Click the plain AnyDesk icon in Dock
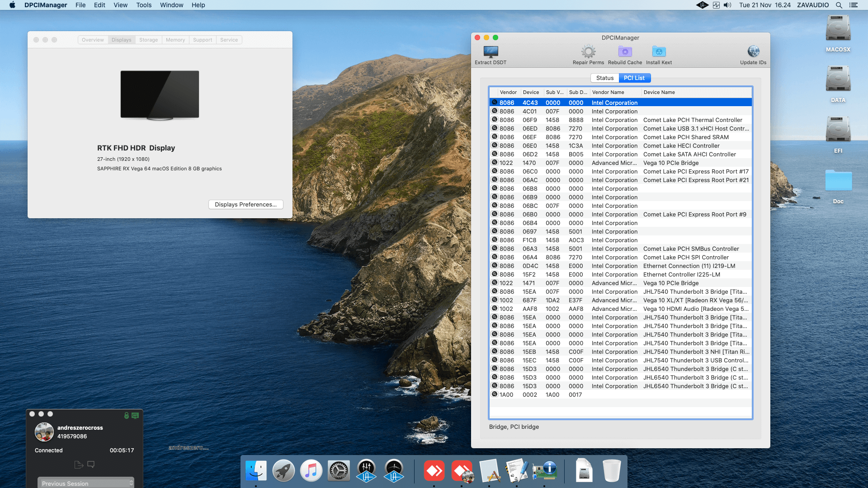Screen dimensions: 868x488 click(x=434, y=471)
